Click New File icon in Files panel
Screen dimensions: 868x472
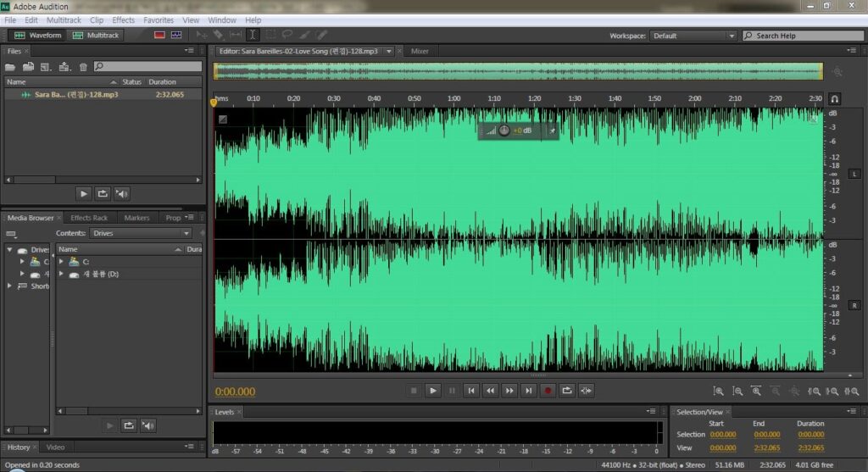point(46,67)
